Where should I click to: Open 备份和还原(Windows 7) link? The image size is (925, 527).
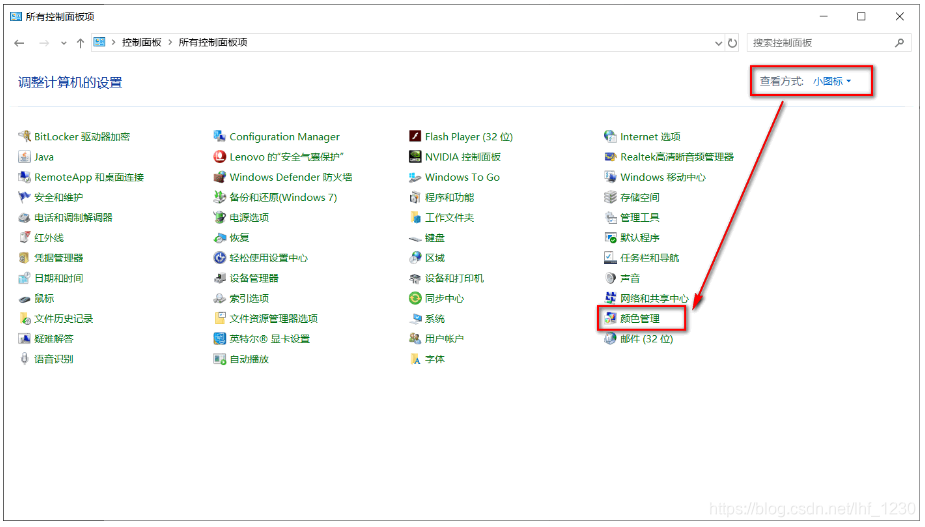point(283,198)
